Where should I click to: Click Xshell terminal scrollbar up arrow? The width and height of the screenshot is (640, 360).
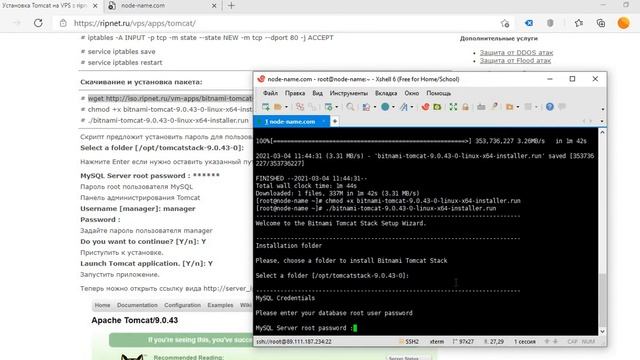tap(602, 133)
